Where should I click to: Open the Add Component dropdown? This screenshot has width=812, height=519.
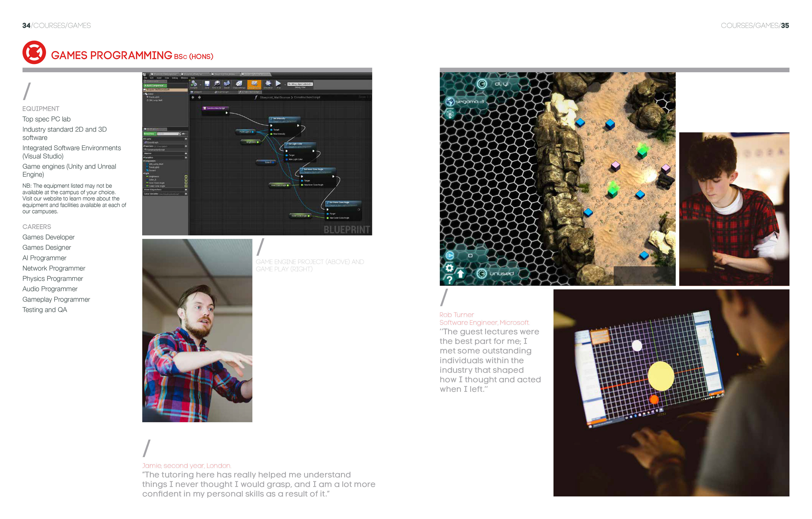coord(155,86)
